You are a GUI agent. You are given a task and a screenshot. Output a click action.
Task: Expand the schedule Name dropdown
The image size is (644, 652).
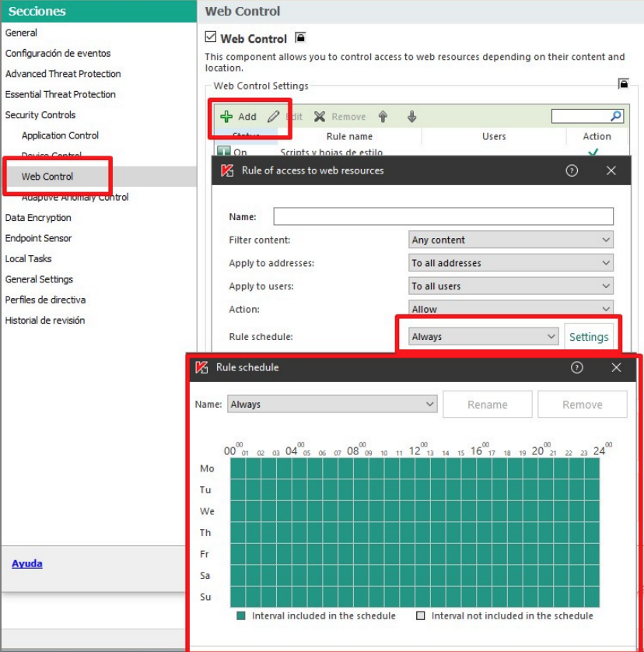click(x=332, y=405)
